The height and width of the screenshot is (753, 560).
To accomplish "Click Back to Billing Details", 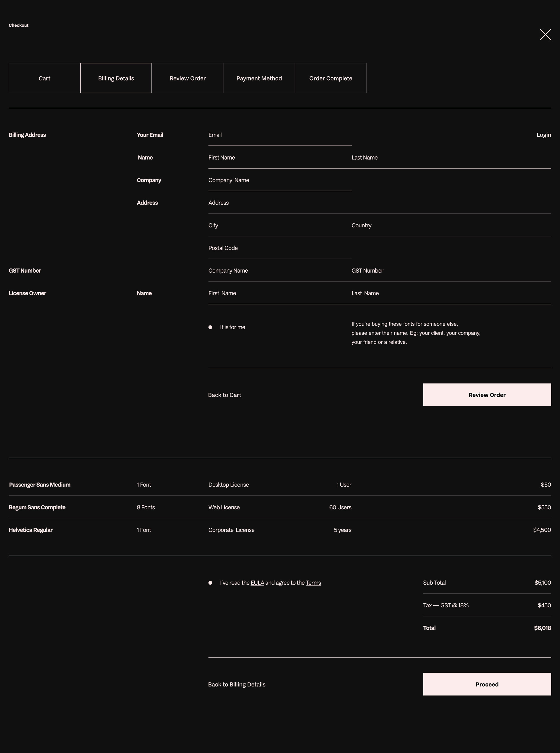I will click(x=237, y=684).
